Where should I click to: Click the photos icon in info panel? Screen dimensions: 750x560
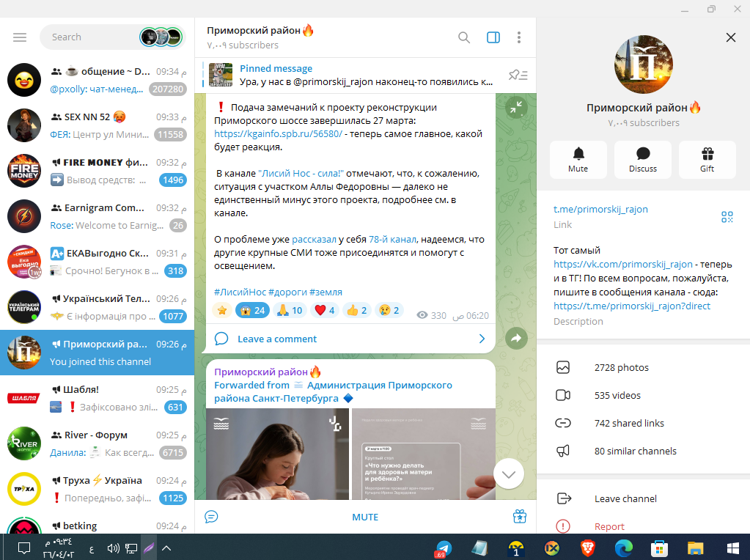point(563,367)
